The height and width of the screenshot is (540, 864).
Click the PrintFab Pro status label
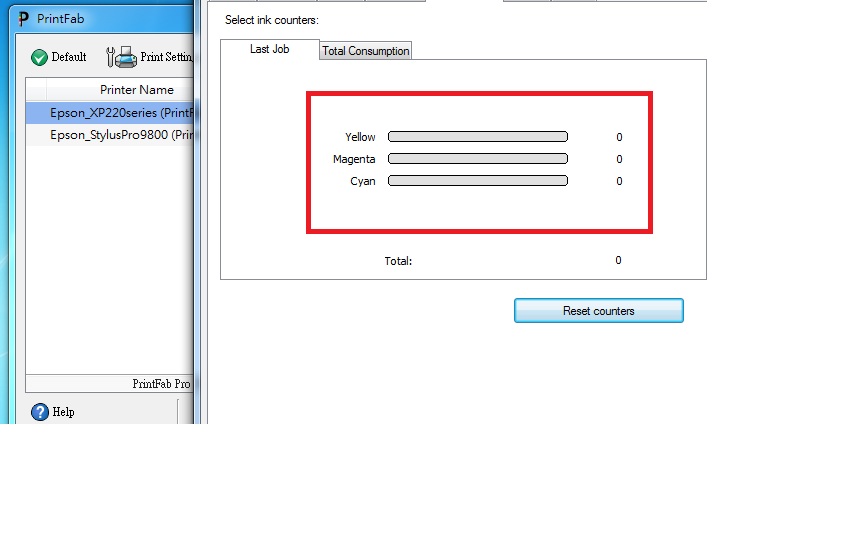[x=160, y=384]
